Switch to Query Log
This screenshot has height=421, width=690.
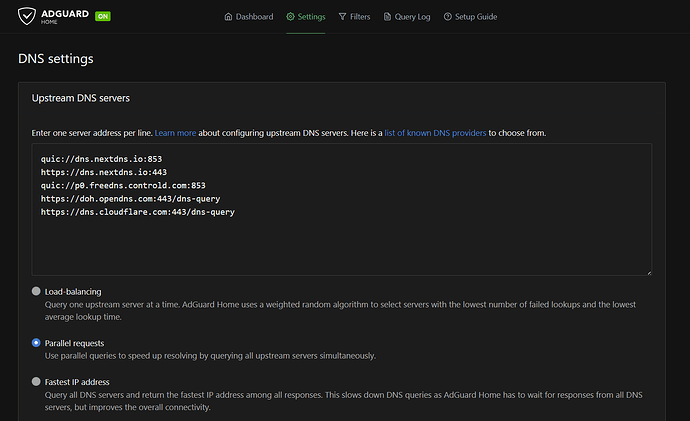pyautogui.click(x=407, y=17)
